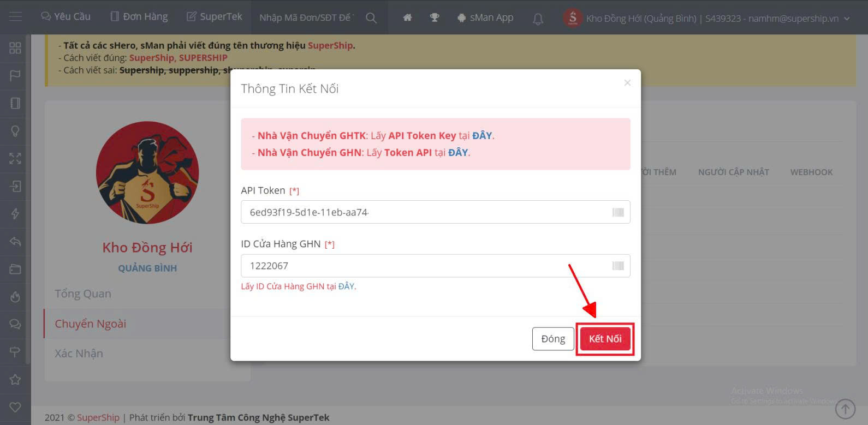The image size is (868, 425).
Task: Click the barcode icon in API Token field
Action: 618,212
